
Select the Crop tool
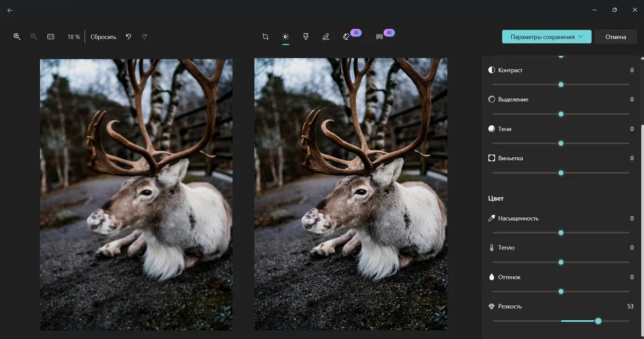[265, 36]
